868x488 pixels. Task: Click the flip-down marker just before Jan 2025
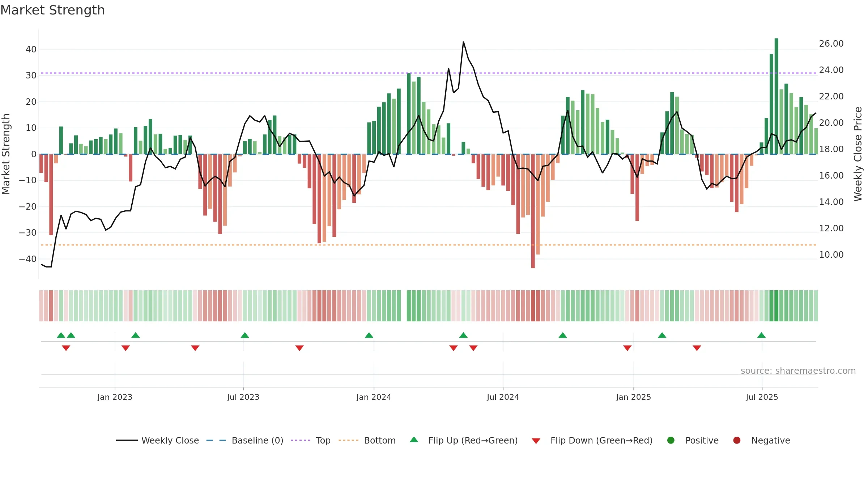[627, 348]
